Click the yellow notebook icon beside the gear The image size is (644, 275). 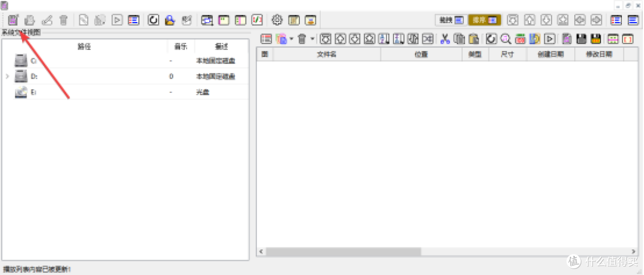[294, 20]
